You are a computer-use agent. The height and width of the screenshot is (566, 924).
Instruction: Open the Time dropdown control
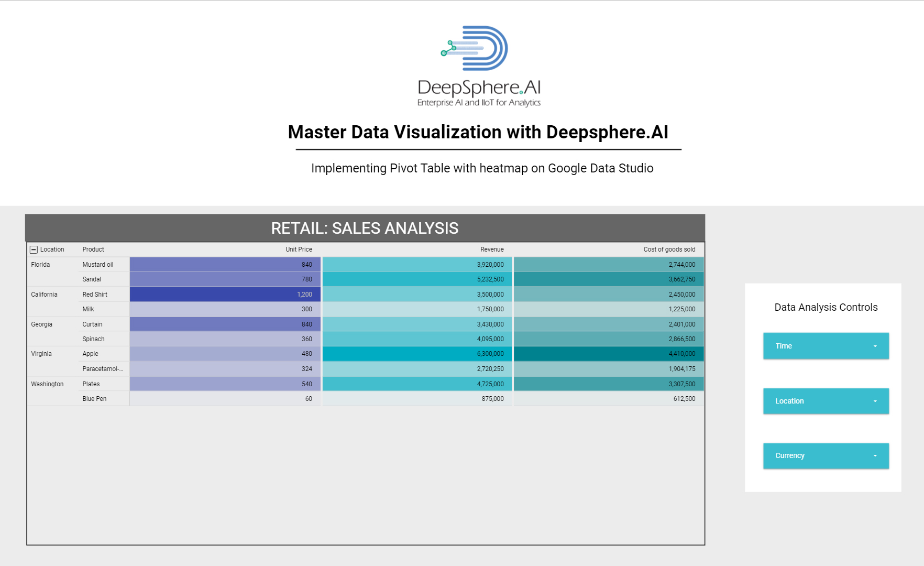(x=826, y=346)
